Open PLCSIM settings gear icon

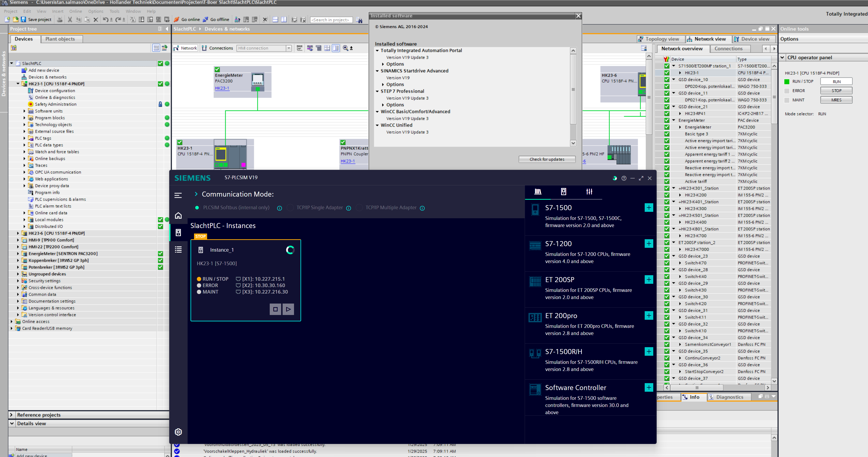tap(178, 432)
